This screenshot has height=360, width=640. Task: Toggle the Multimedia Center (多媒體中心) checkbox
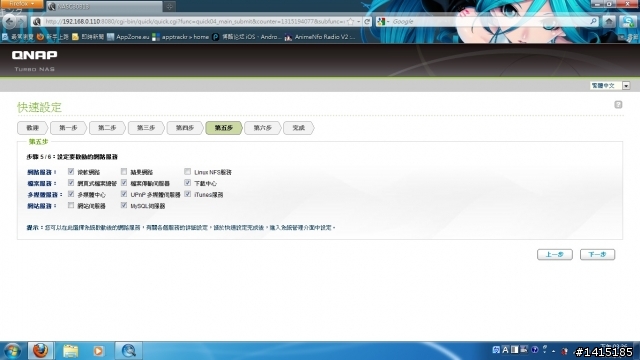click(71, 194)
